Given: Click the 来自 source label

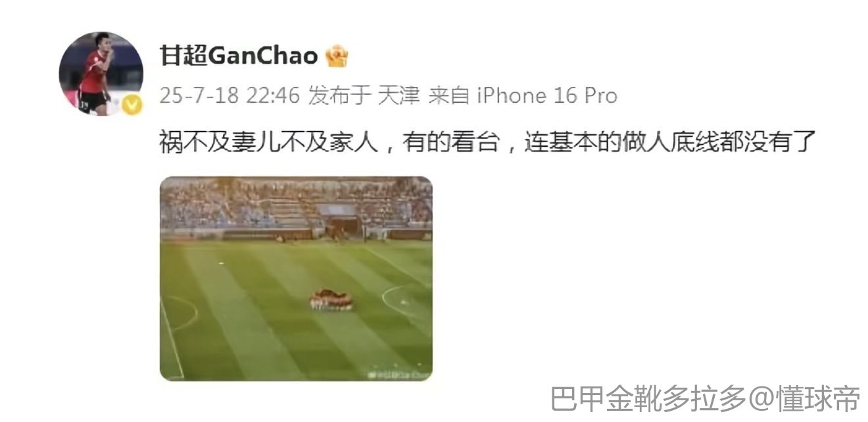Looking at the screenshot, I should tap(449, 96).
